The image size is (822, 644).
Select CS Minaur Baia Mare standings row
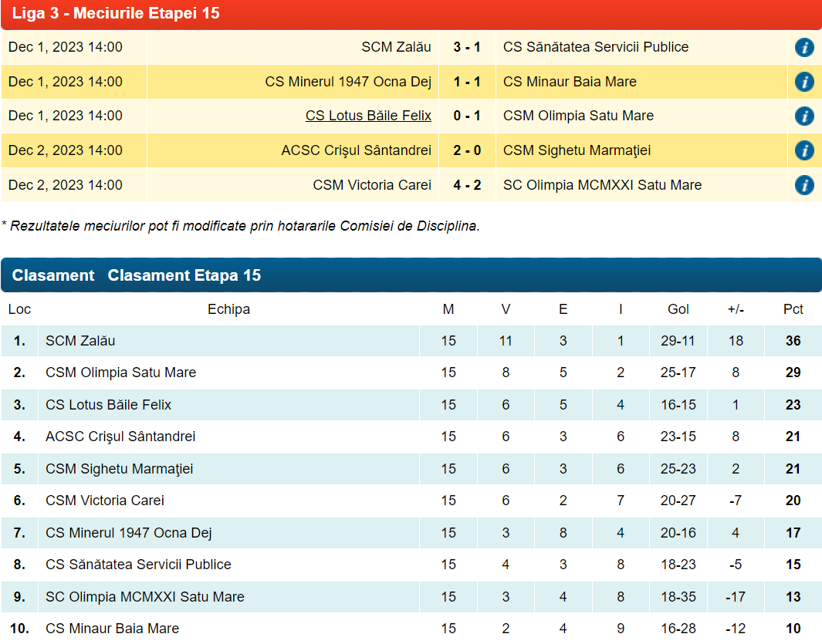click(112, 629)
